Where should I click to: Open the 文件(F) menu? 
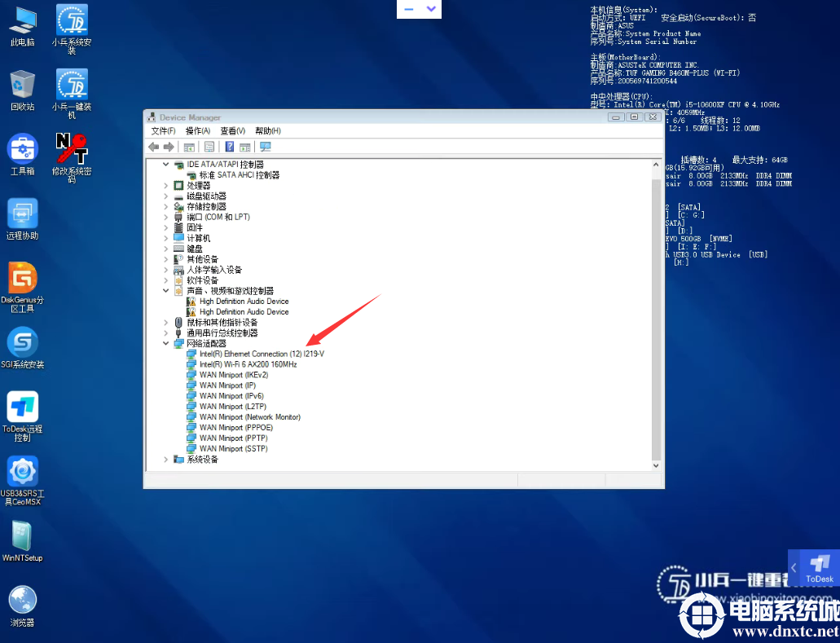click(163, 131)
